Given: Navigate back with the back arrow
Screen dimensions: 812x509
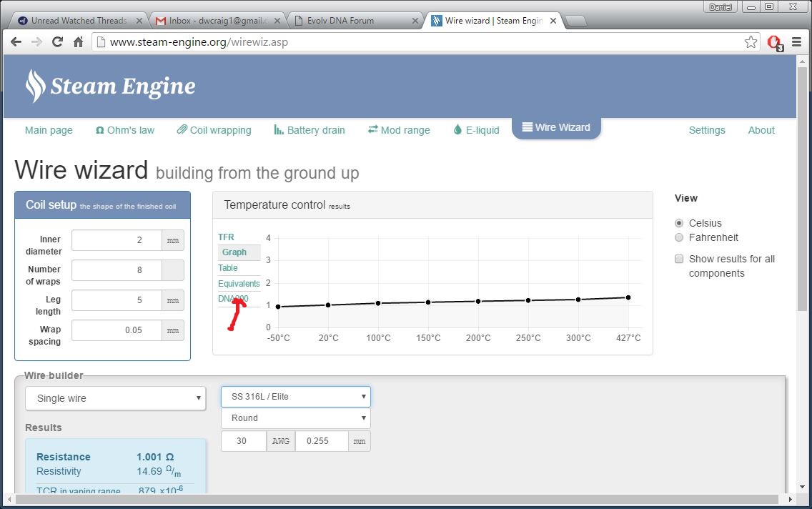Looking at the screenshot, I should 16,42.
